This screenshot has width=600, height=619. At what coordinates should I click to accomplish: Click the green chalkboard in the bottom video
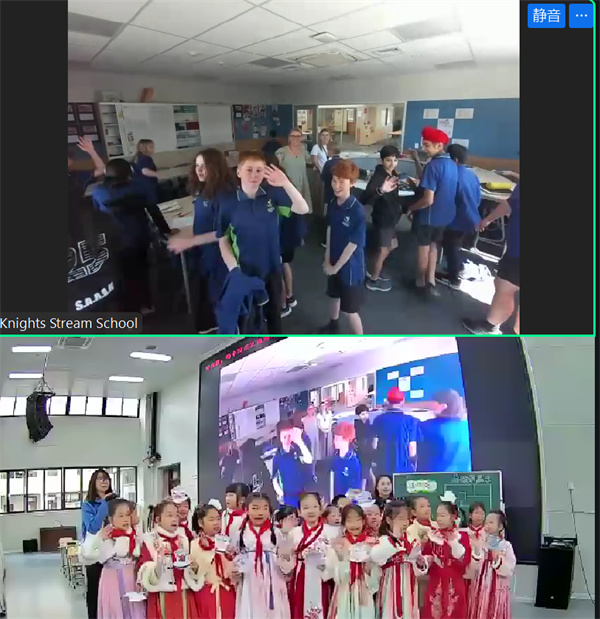click(447, 487)
